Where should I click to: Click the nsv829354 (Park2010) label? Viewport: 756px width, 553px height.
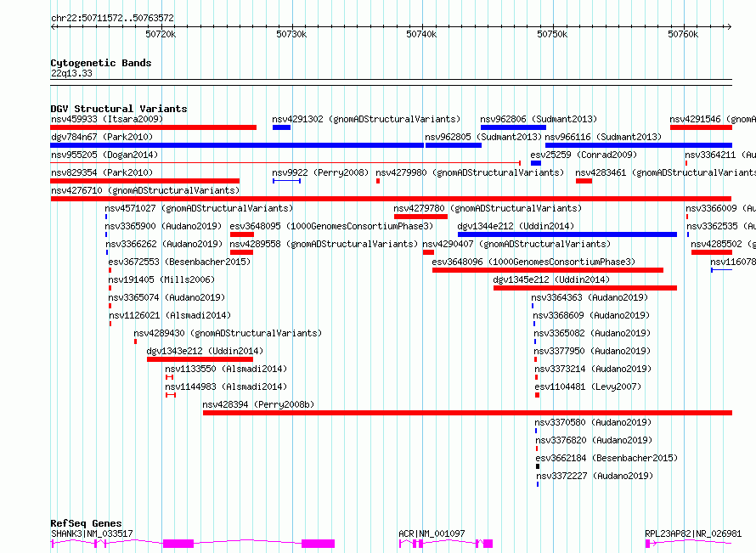point(102,172)
